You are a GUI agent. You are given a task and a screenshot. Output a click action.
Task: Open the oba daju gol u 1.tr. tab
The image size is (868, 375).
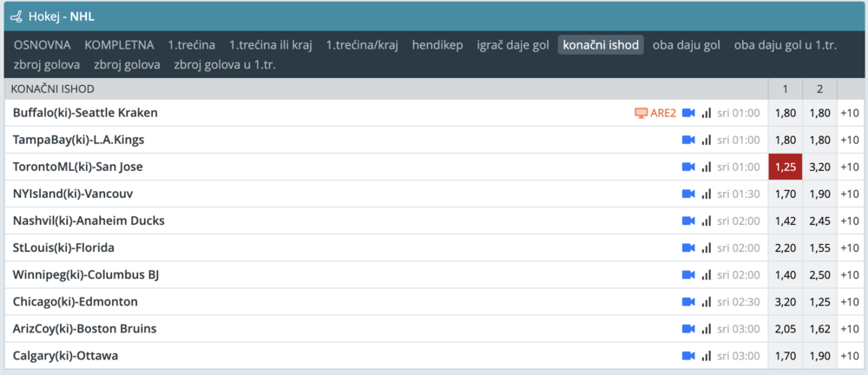click(x=785, y=45)
